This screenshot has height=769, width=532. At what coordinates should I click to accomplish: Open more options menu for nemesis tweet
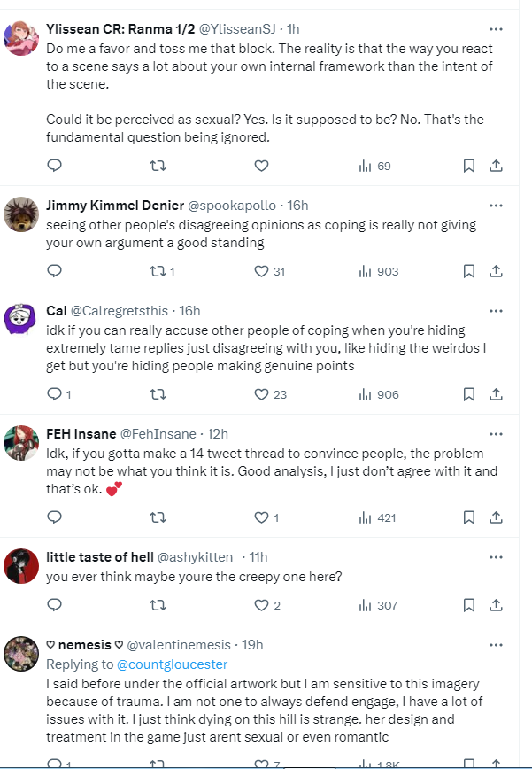click(496, 645)
